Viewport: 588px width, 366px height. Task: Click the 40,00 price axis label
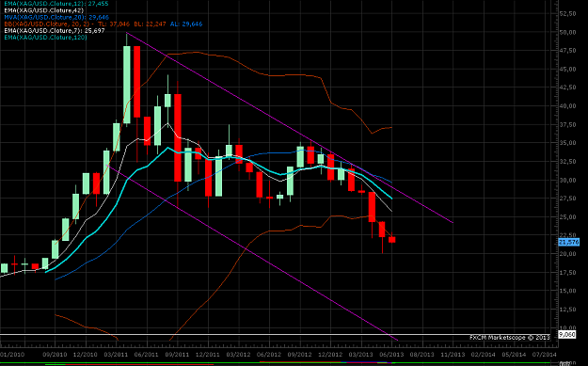point(567,106)
